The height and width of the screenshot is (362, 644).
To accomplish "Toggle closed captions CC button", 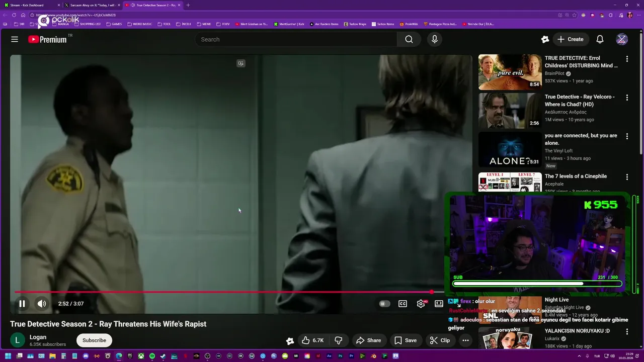I will click(x=403, y=304).
